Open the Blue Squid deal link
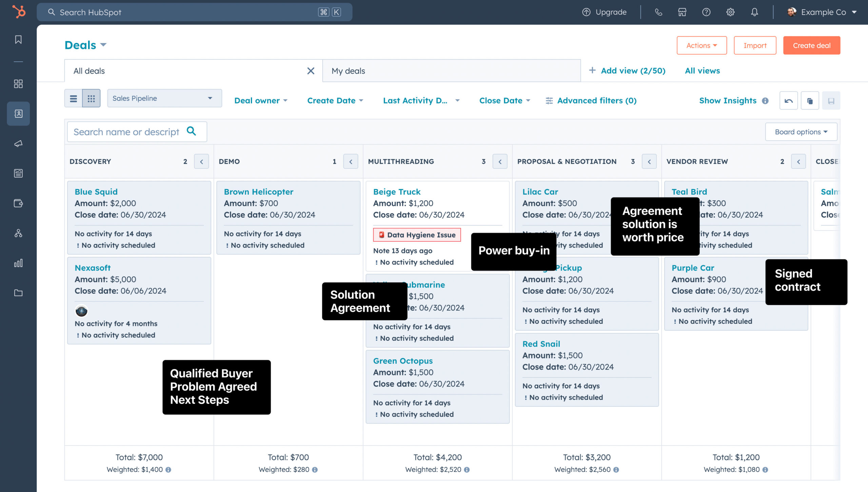Screen dimensions: 868x492 pyautogui.click(x=96, y=192)
